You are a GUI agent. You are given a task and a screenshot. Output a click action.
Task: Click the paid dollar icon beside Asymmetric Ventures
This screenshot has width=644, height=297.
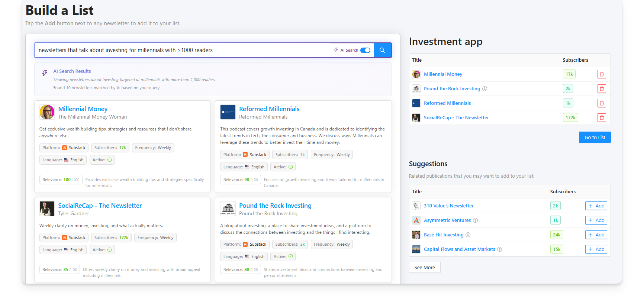(x=475, y=220)
